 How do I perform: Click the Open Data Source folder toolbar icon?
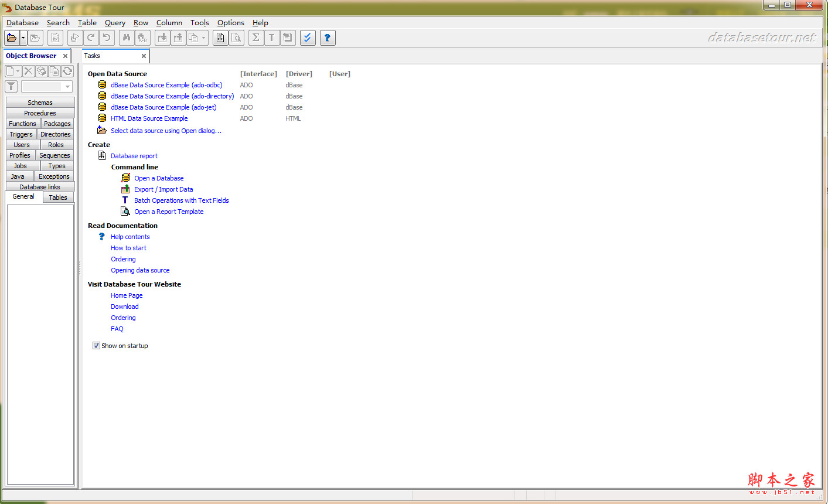[x=11, y=38]
